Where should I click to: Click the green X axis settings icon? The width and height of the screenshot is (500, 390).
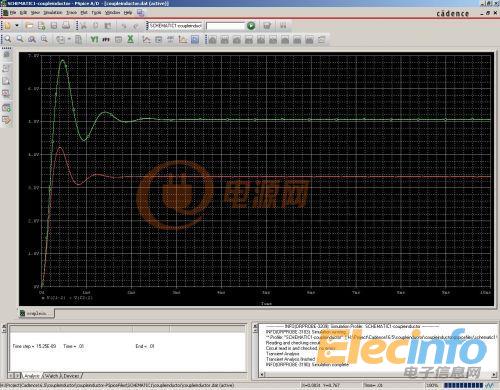[x=131, y=39]
